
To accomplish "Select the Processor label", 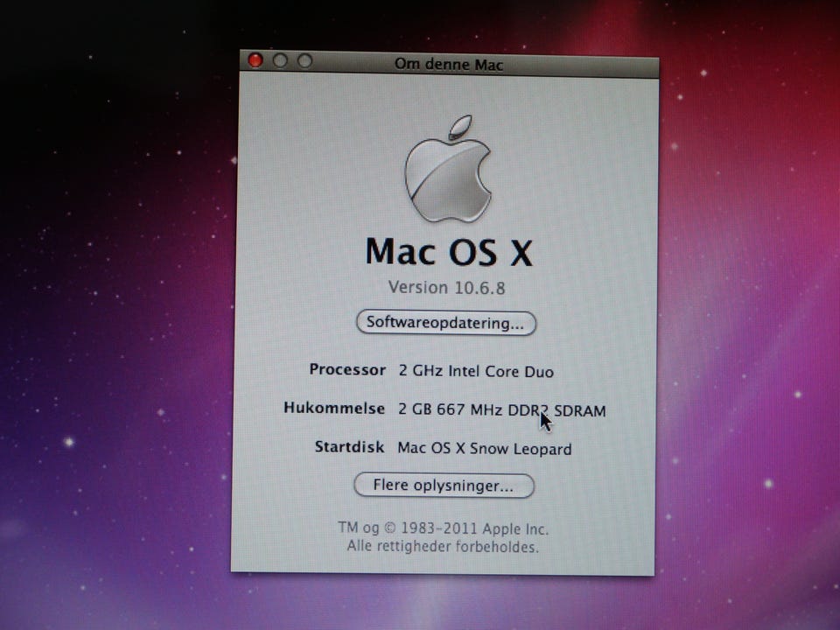I will pos(347,369).
